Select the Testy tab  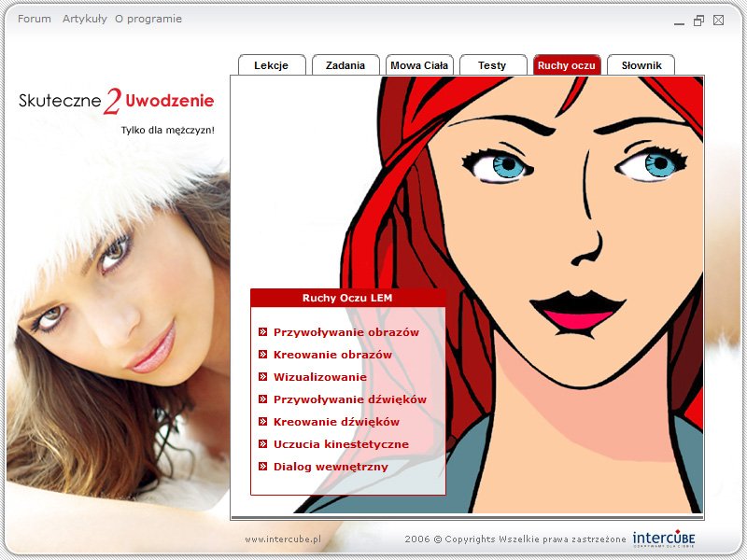[x=492, y=65]
